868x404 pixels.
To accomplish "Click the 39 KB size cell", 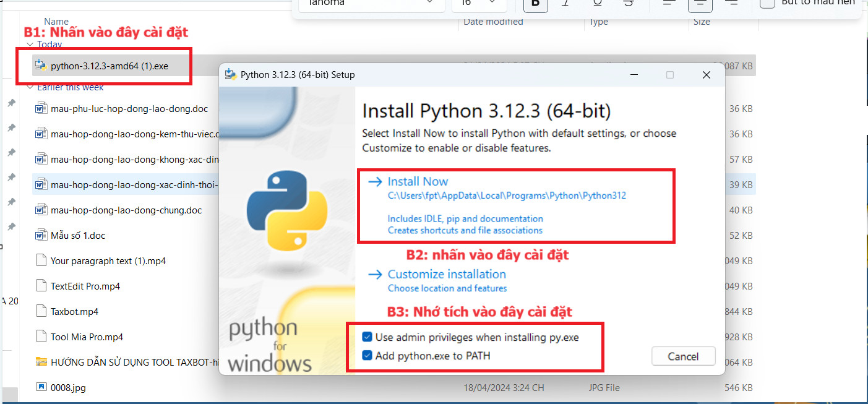I will (x=741, y=184).
